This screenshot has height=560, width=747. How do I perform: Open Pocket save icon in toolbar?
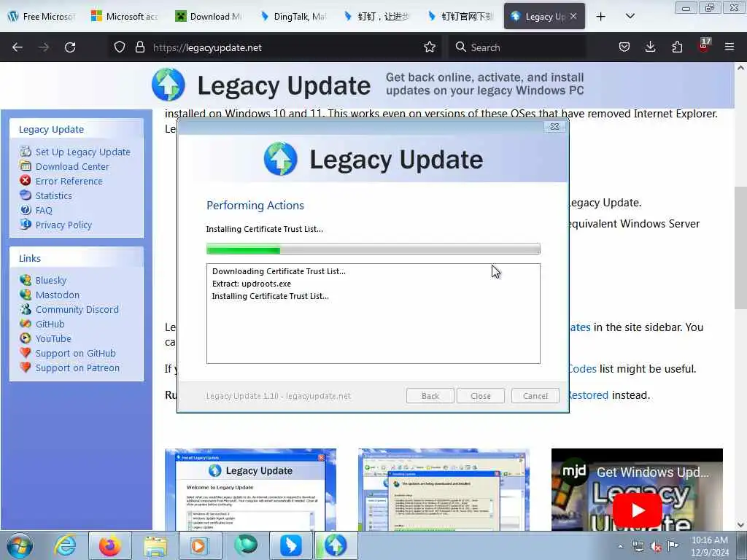624,47
